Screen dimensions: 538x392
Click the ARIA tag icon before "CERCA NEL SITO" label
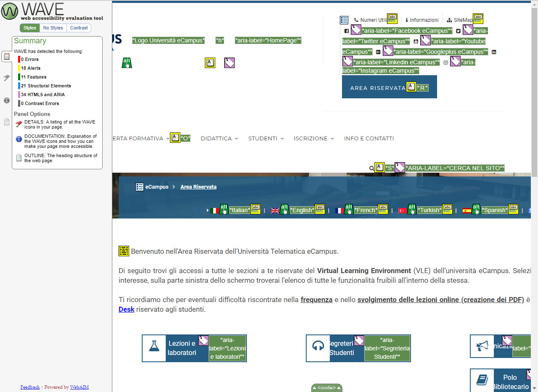400,168
